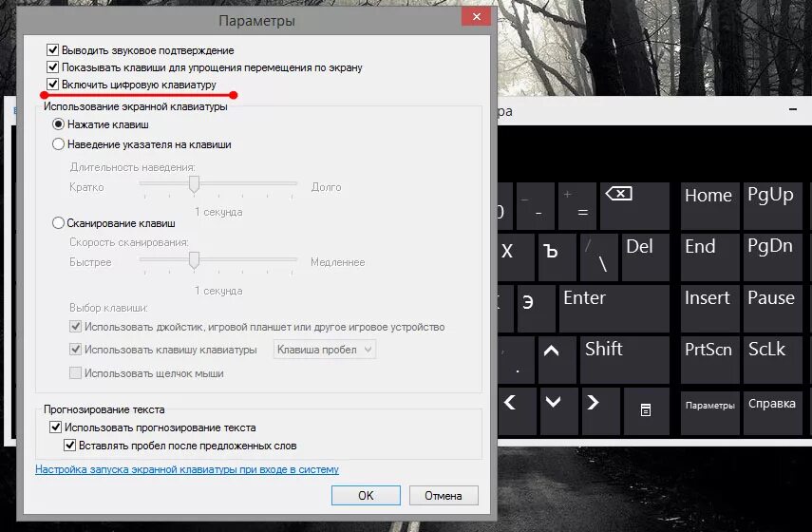This screenshot has width=812, height=532.
Task: Toggle 'Вставлять пробел после предложенных слов' checkbox
Action: coord(69,445)
